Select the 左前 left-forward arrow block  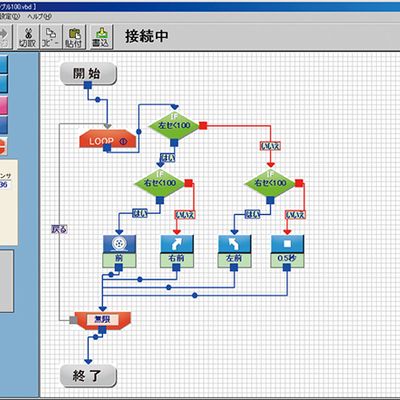234,251
